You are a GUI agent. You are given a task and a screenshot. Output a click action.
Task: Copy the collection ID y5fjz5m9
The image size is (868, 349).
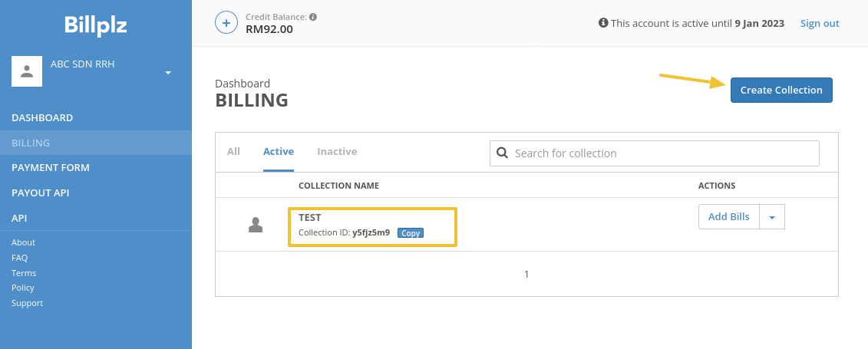pos(411,233)
